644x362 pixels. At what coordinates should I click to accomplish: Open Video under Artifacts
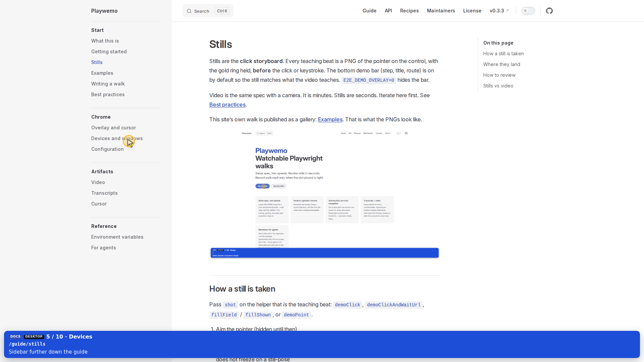tap(98, 182)
